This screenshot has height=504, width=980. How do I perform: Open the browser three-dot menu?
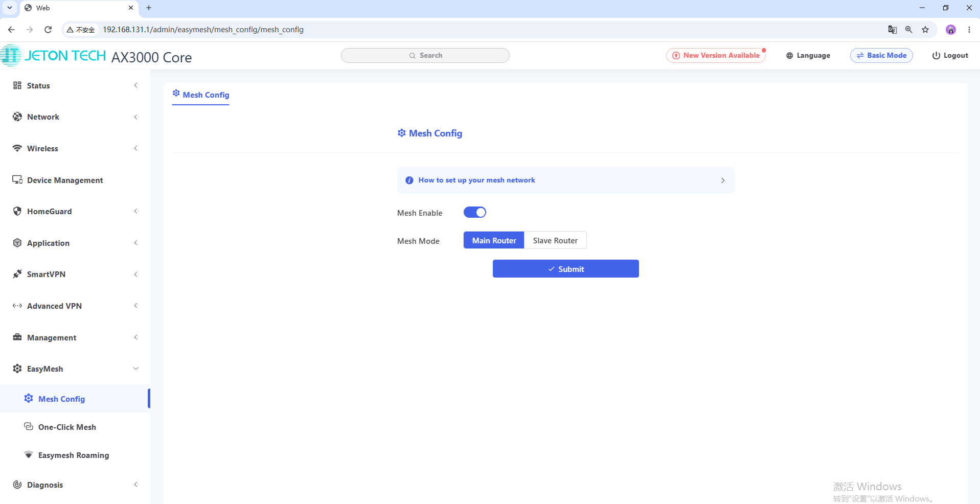pyautogui.click(x=969, y=30)
